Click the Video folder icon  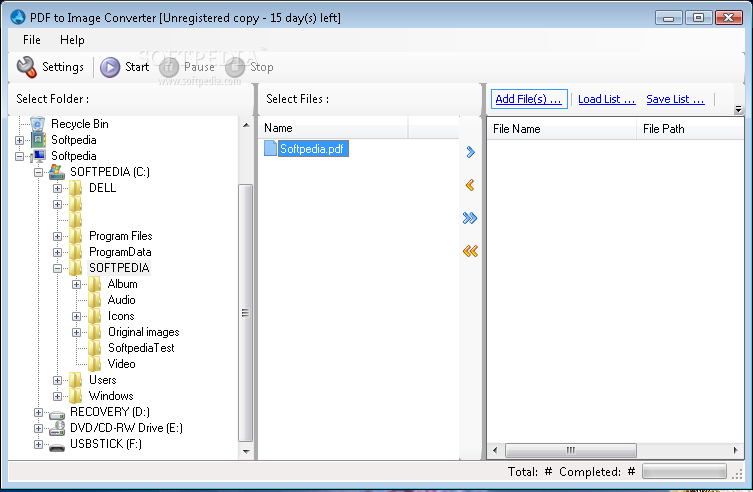95,364
